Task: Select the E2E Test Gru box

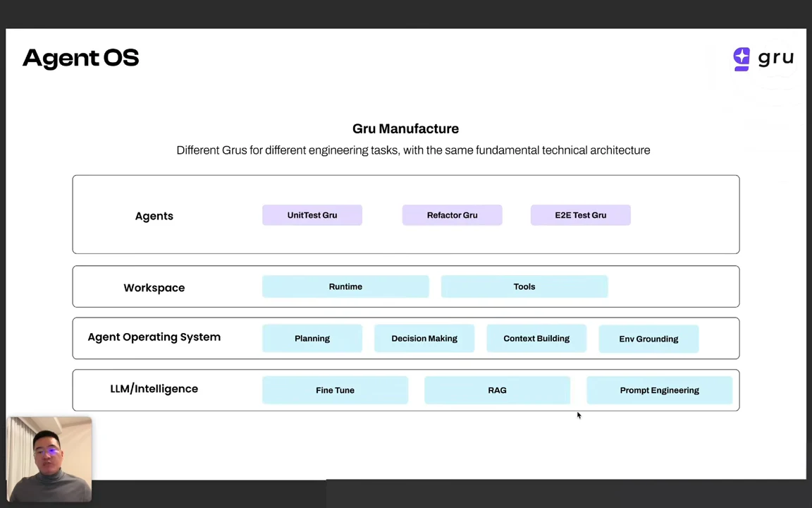Action: point(581,215)
